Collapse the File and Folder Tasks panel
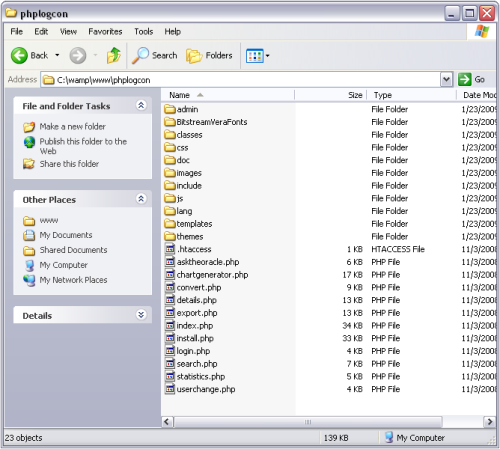This screenshot has width=500, height=449. click(x=141, y=105)
